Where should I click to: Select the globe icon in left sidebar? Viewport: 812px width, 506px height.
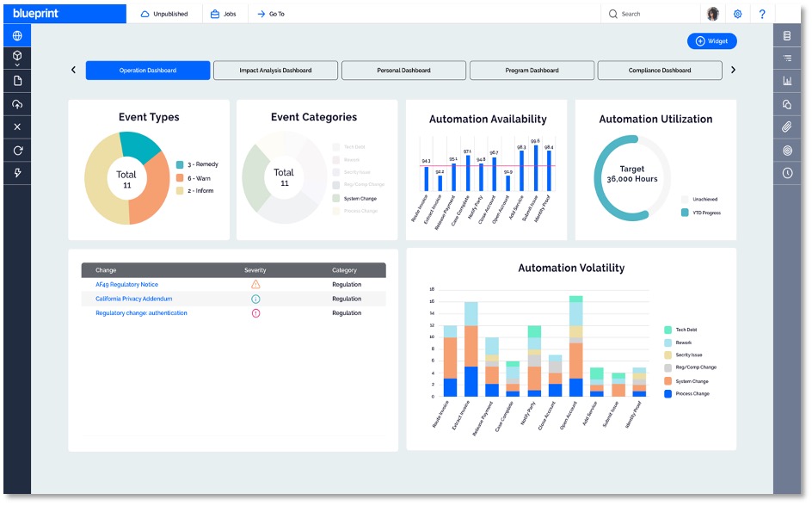point(18,36)
